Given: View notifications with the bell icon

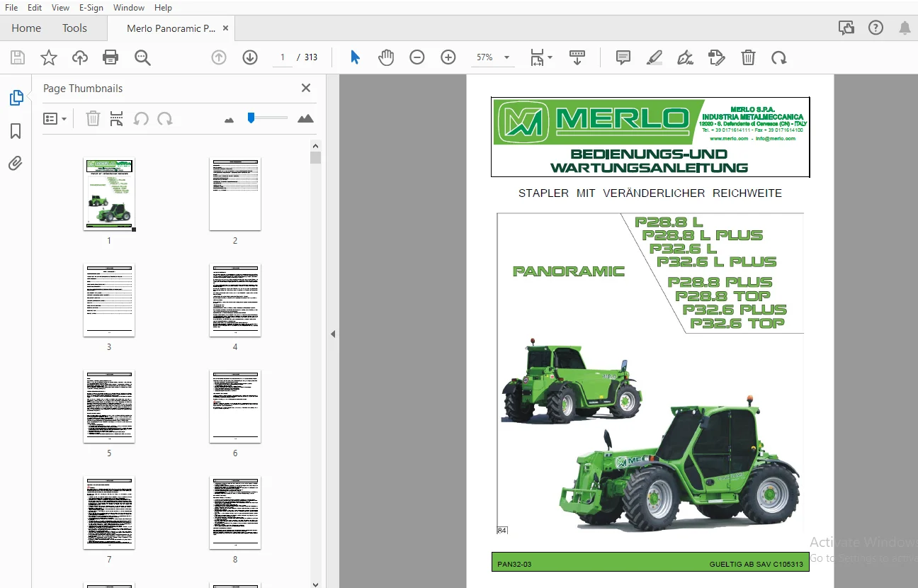Looking at the screenshot, I should pyautogui.click(x=905, y=28).
